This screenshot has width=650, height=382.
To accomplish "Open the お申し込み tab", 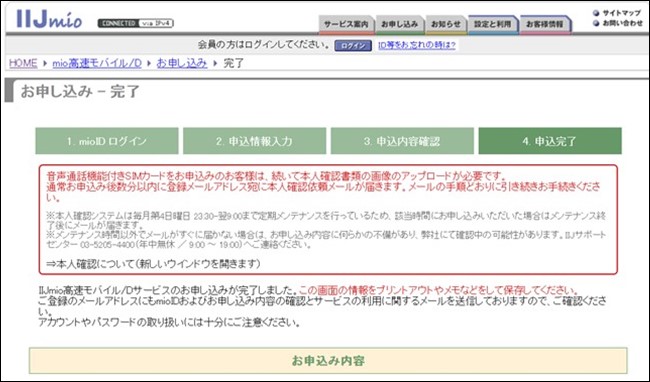I will (x=400, y=24).
